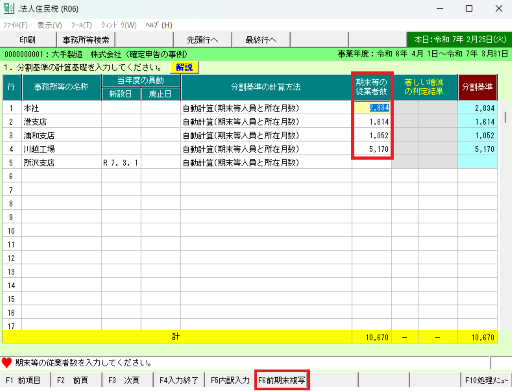Click 新設日 value R 7. 3. 1
Viewport: 512px width, 391px height.
tap(121, 163)
